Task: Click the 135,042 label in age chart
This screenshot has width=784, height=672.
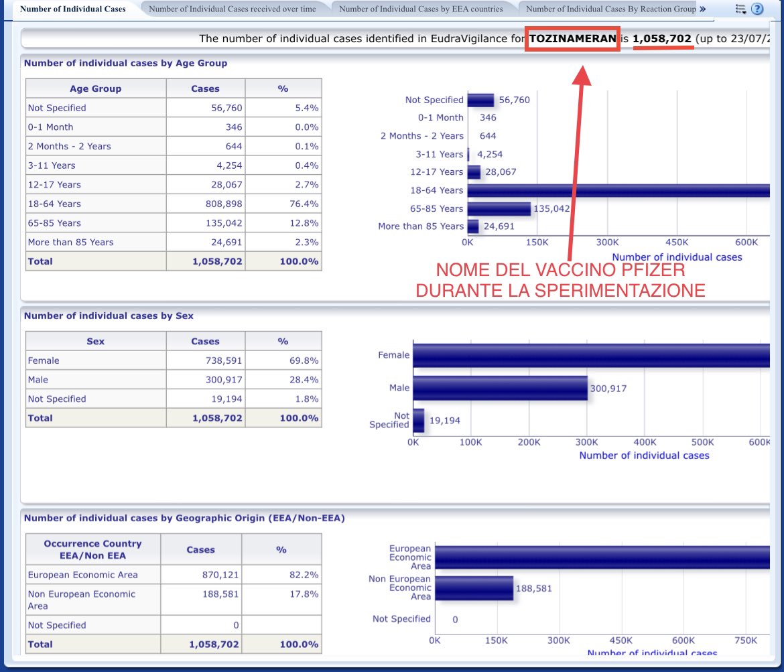Action: coord(551,208)
